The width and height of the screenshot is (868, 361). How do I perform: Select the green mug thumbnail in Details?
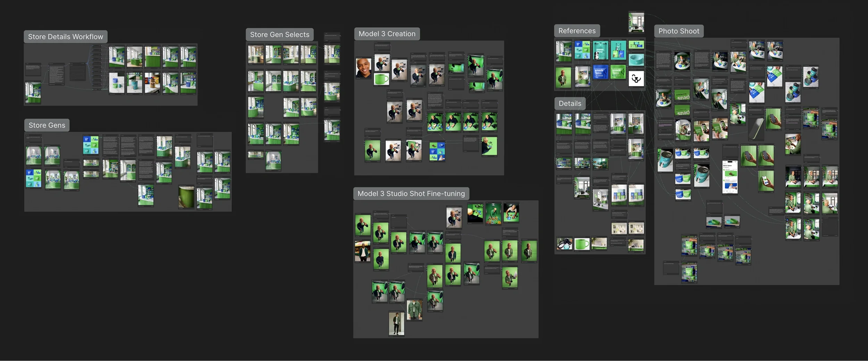click(582, 244)
